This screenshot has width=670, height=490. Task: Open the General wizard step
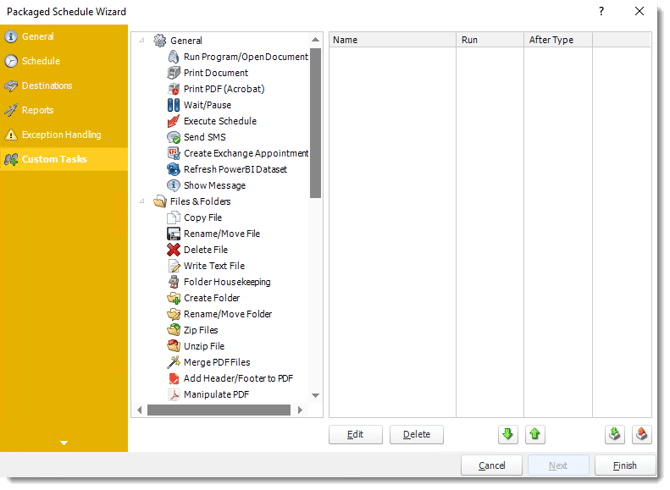click(x=64, y=37)
